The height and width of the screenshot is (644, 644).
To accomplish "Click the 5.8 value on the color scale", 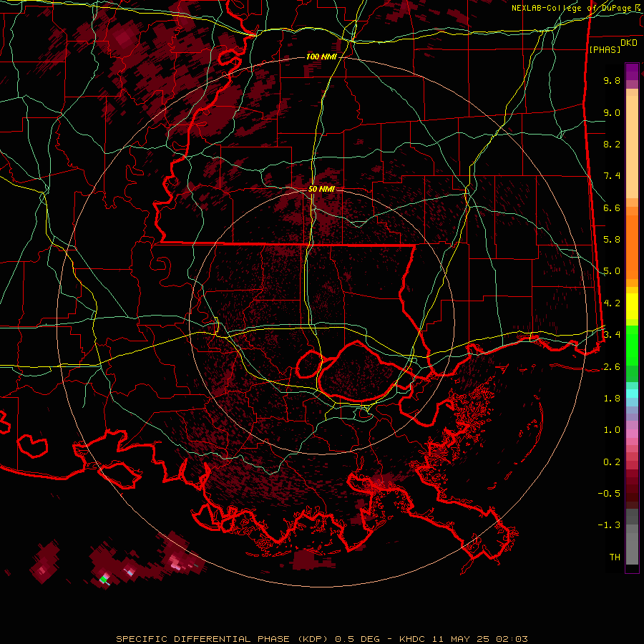I will tap(612, 240).
